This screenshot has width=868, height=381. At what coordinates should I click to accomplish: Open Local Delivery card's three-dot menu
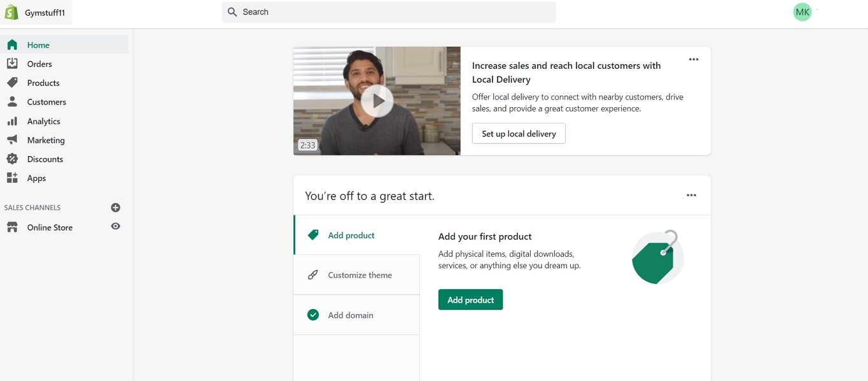694,59
